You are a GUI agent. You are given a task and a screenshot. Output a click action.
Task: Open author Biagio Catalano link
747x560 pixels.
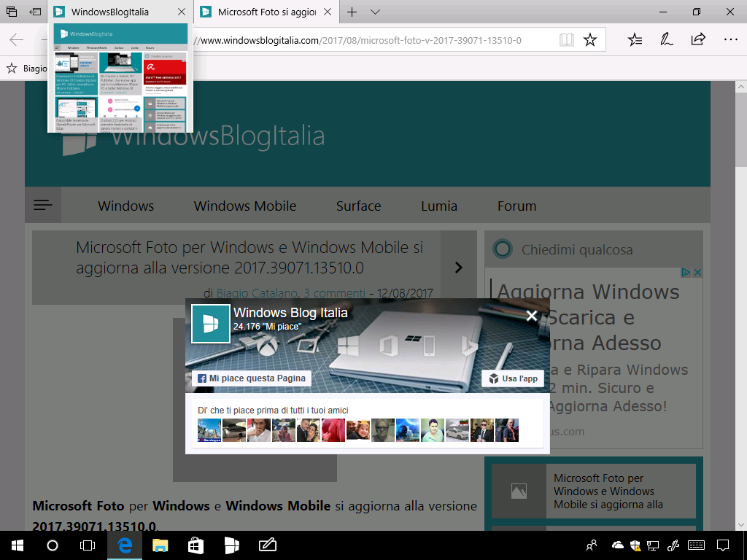point(258,293)
